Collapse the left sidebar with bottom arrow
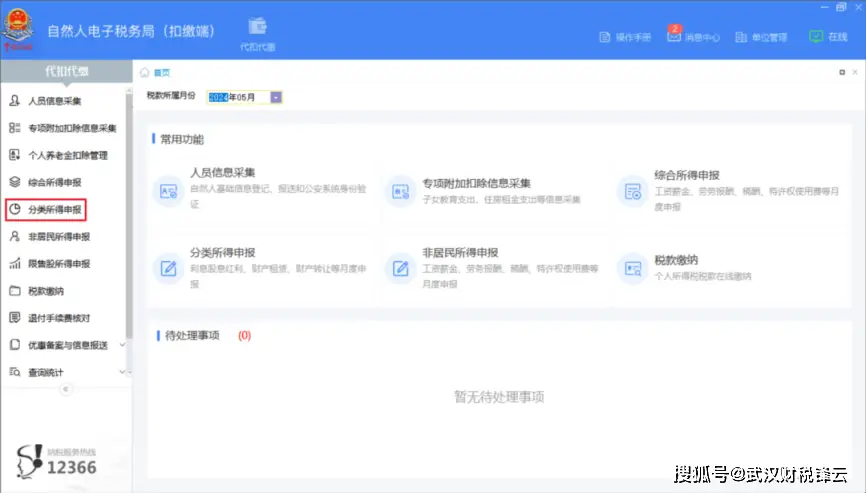The width and height of the screenshot is (866, 493). (66, 390)
